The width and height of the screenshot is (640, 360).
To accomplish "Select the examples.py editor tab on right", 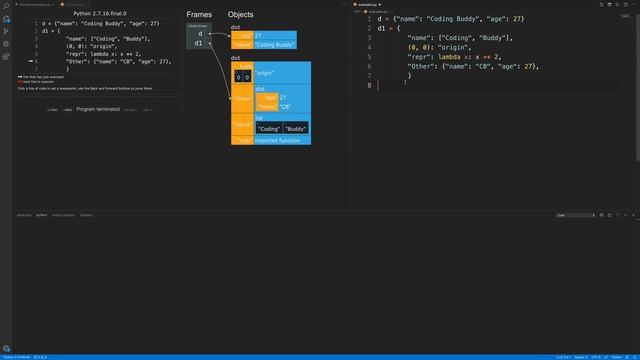I will (x=367, y=4).
